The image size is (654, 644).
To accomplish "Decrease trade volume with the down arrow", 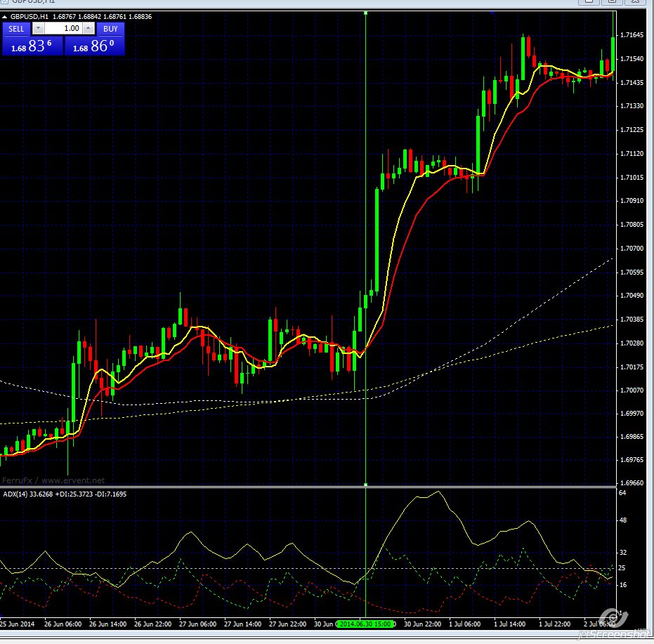I will click(38, 28).
